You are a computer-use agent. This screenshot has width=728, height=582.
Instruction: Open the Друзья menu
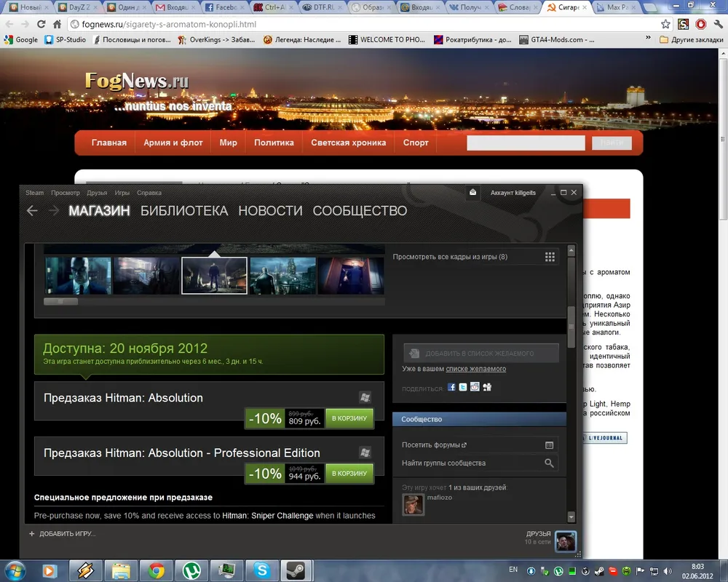pyautogui.click(x=97, y=193)
